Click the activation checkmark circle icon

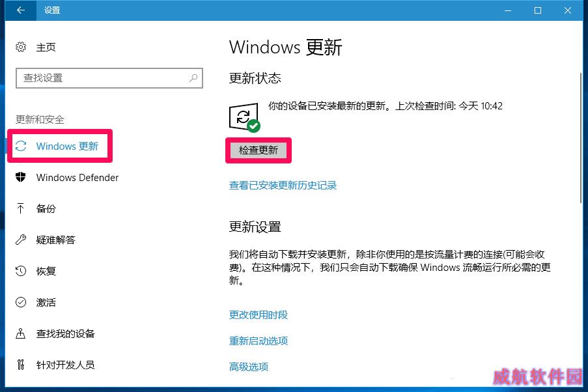(x=21, y=302)
